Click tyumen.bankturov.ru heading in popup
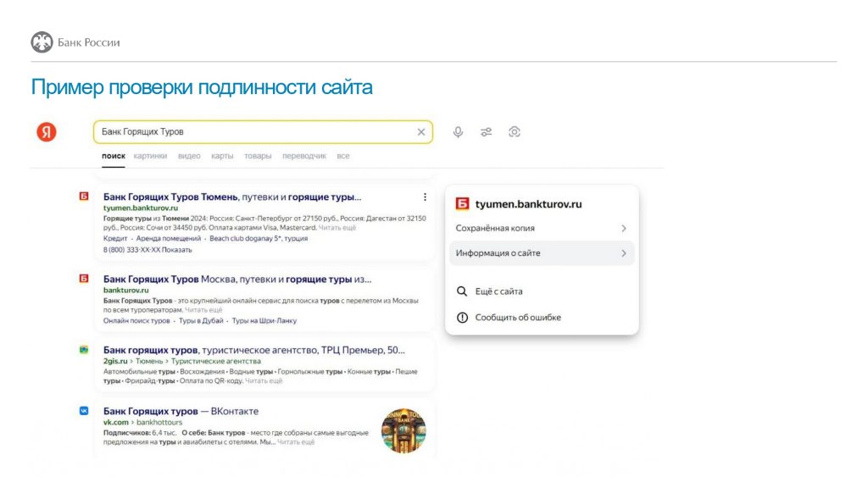This screenshot has height=488, width=868. coord(529,204)
